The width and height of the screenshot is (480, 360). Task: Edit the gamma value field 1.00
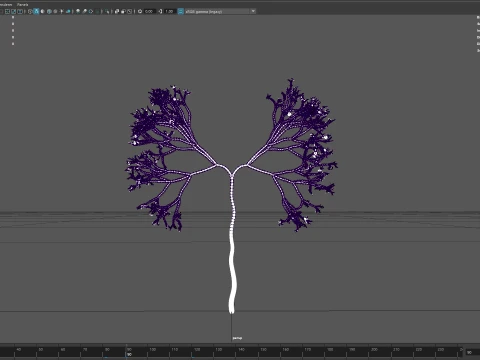[169, 11]
